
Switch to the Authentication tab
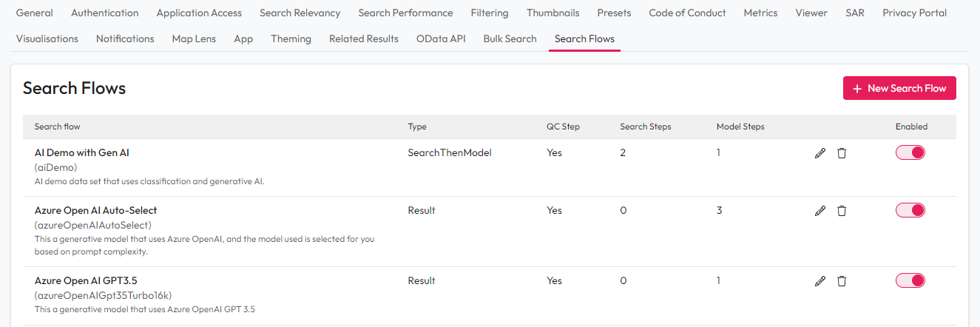tap(104, 13)
